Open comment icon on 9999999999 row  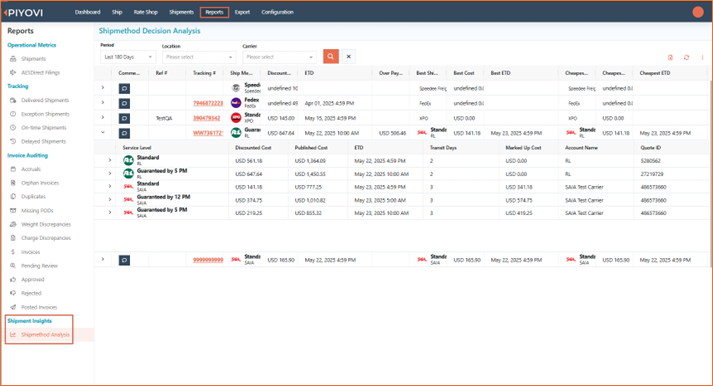click(x=124, y=260)
